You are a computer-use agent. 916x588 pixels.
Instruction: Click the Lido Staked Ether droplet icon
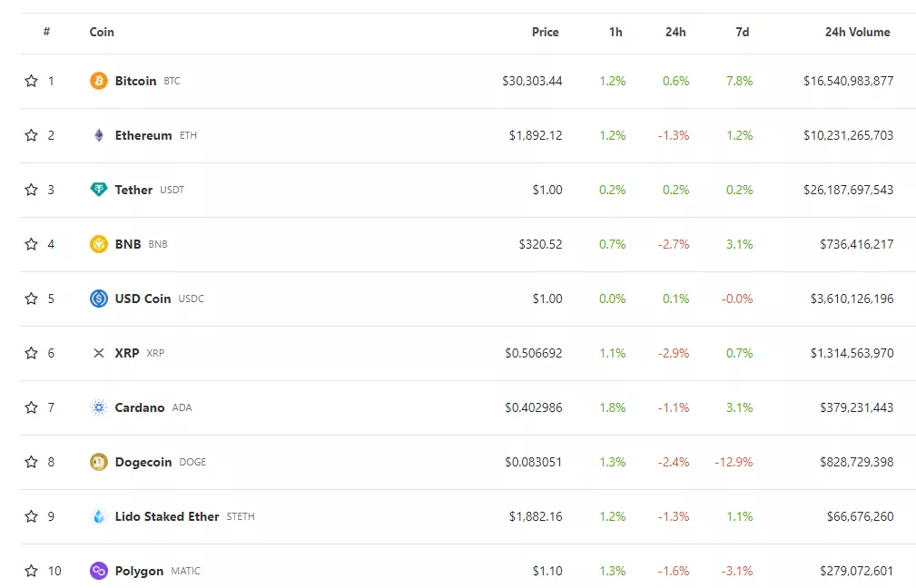[x=98, y=516]
